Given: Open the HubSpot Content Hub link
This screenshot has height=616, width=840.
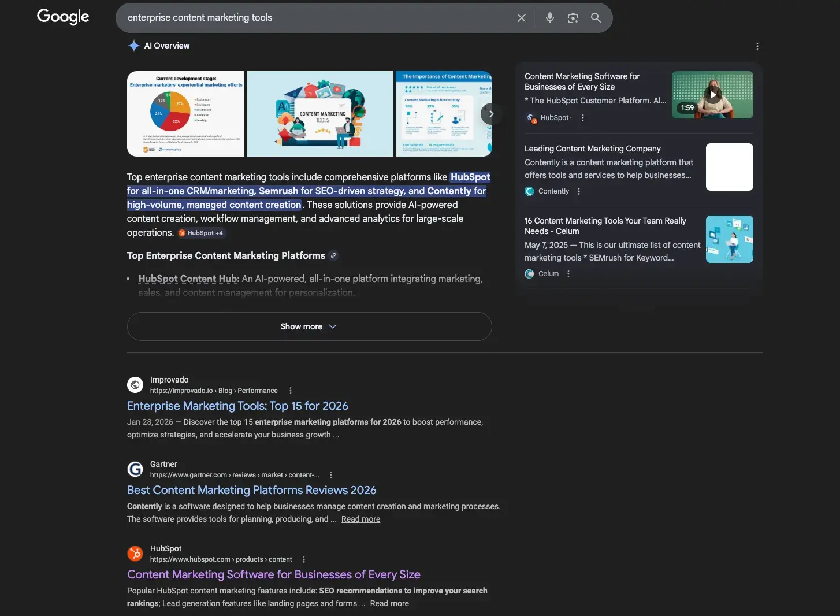Looking at the screenshot, I should [x=187, y=279].
